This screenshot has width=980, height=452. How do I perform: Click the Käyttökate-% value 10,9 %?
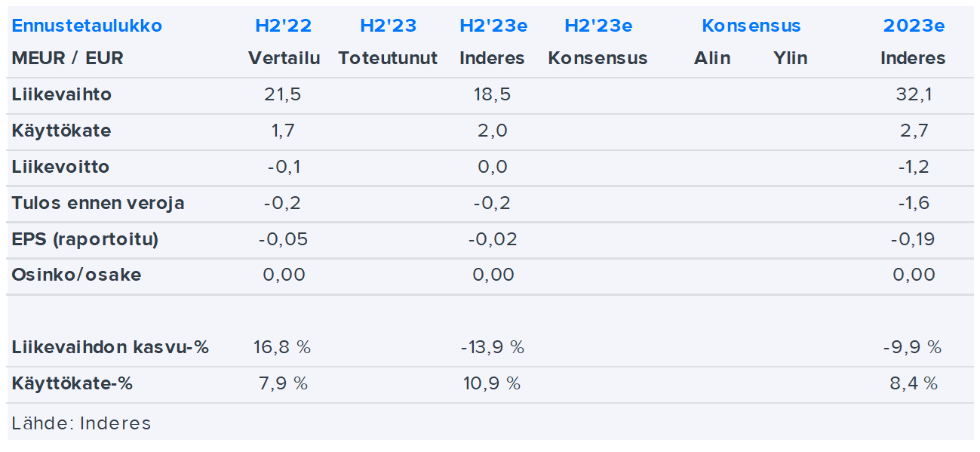pyautogui.click(x=493, y=383)
